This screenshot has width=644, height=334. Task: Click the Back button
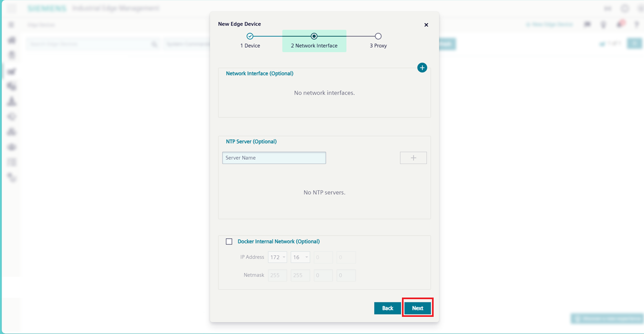pos(387,308)
